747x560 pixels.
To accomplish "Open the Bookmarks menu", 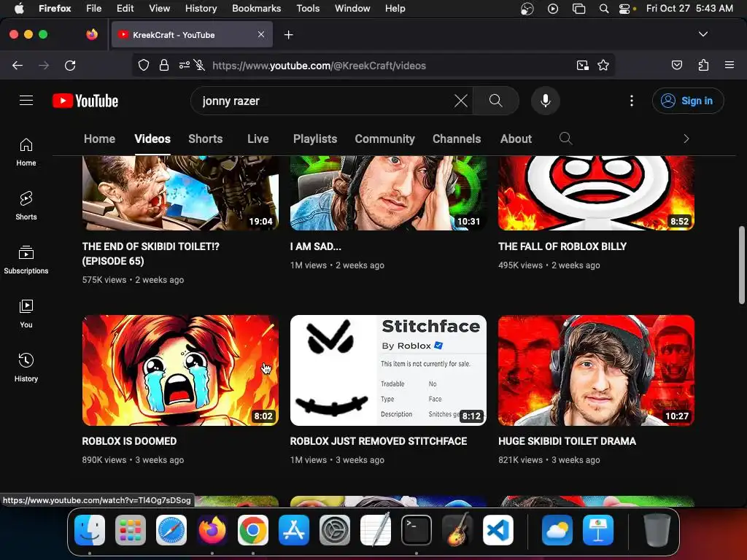I will coord(256,8).
